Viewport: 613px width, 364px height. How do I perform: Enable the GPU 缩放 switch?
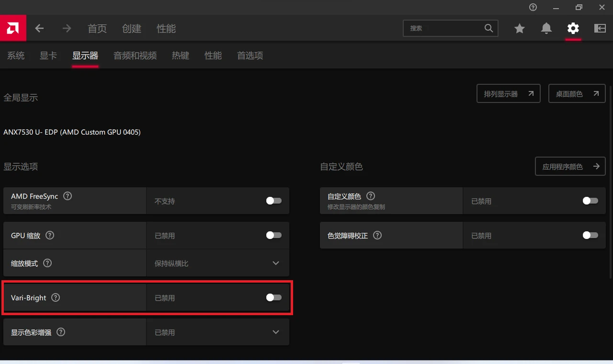coord(274,235)
